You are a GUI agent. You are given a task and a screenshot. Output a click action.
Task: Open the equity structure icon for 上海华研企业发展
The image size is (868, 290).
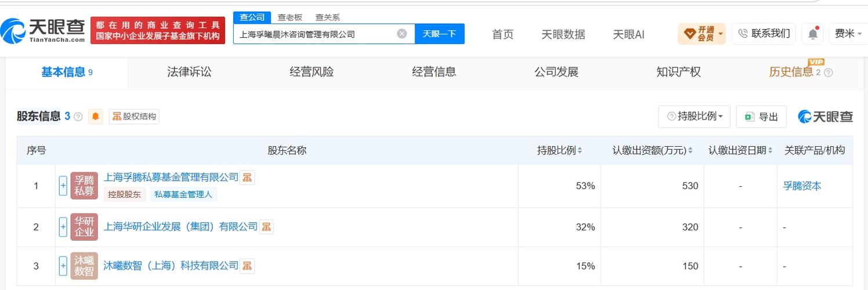[266, 227]
